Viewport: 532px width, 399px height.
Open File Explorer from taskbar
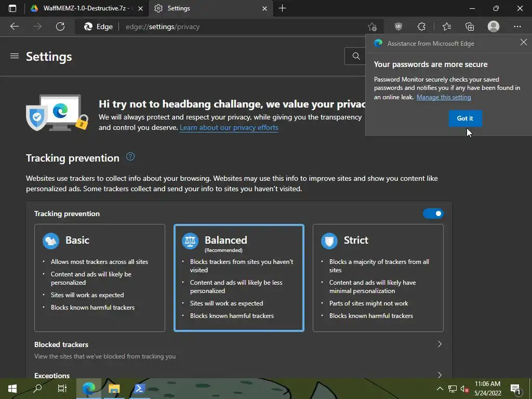(114, 389)
